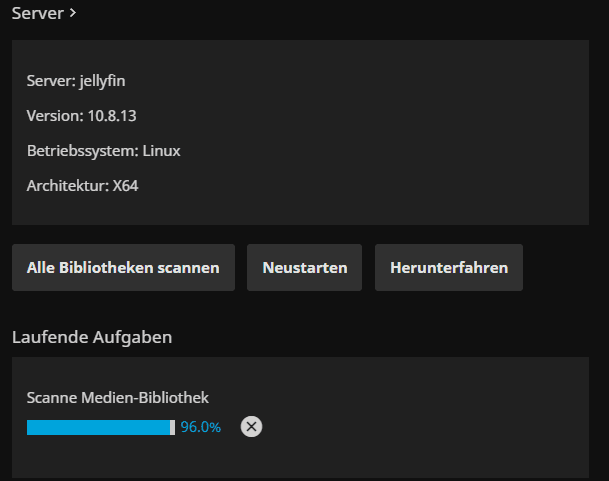Click the Scanne Medien-Bibliothek task label

118,397
